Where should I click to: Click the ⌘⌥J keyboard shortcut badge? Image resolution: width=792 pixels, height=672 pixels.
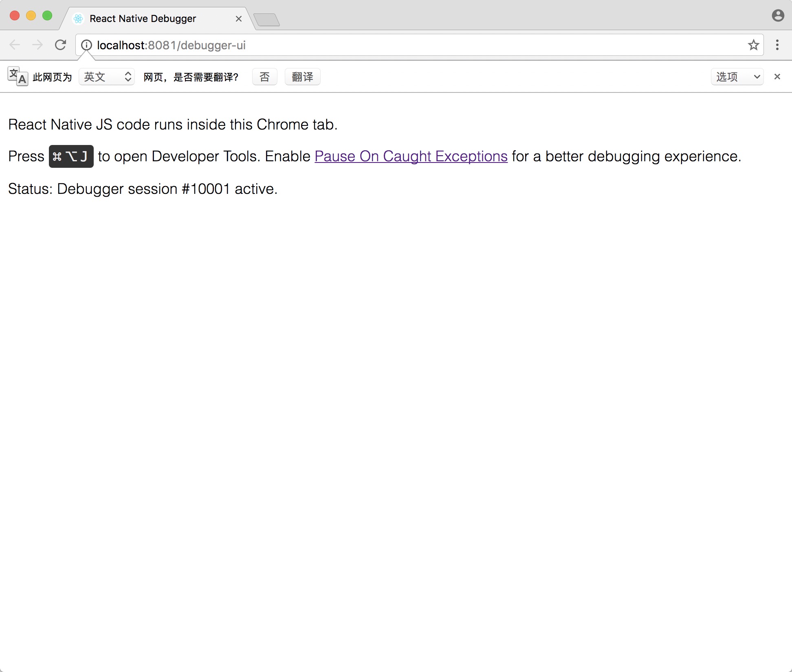click(71, 156)
